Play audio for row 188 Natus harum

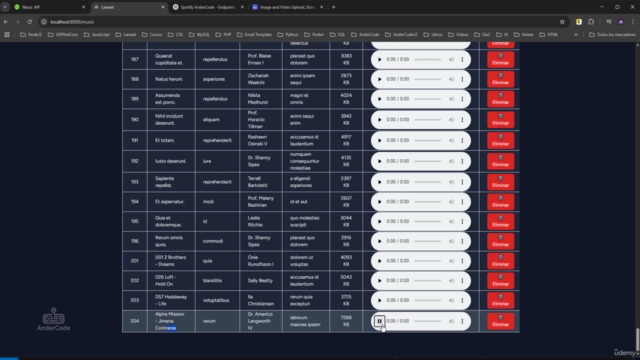[380, 79]
